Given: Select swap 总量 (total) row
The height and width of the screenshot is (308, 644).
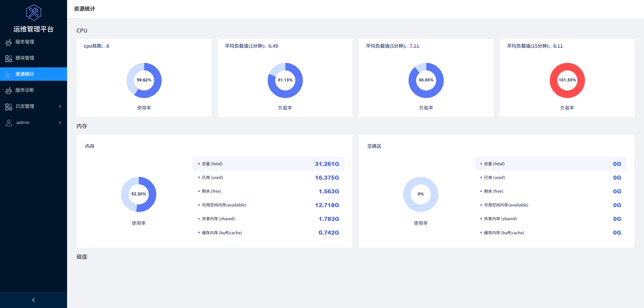Looking at the screenshot, I should 550,164.
